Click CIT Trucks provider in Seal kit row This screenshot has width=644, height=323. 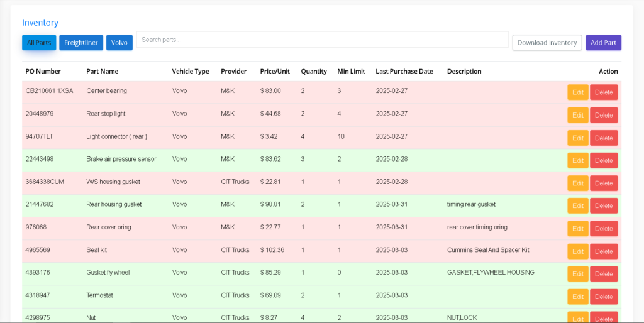tap(235, 250)
